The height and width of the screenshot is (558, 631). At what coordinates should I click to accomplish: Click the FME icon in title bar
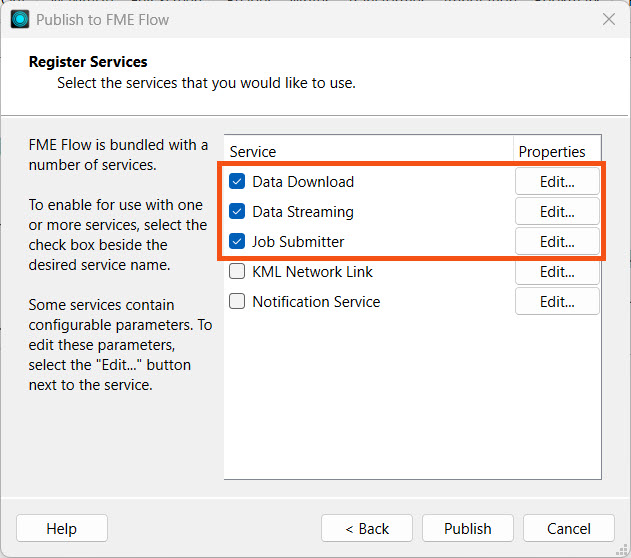20,19
